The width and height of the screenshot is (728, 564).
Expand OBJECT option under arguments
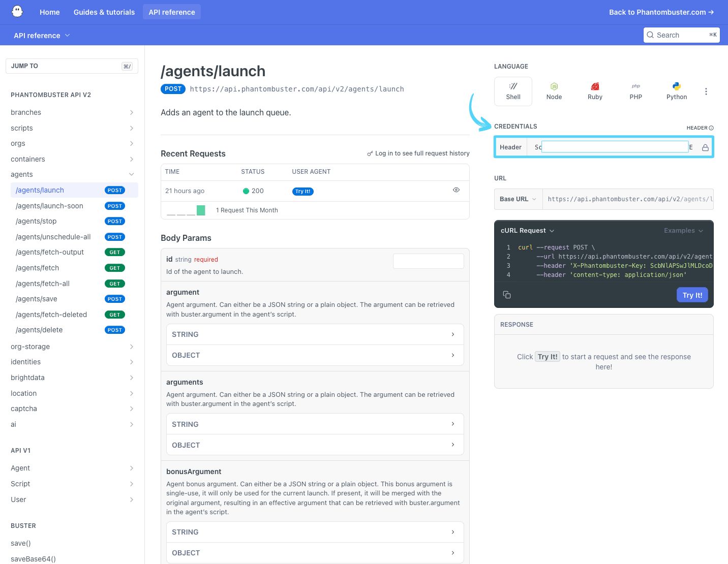pos(315,445)
